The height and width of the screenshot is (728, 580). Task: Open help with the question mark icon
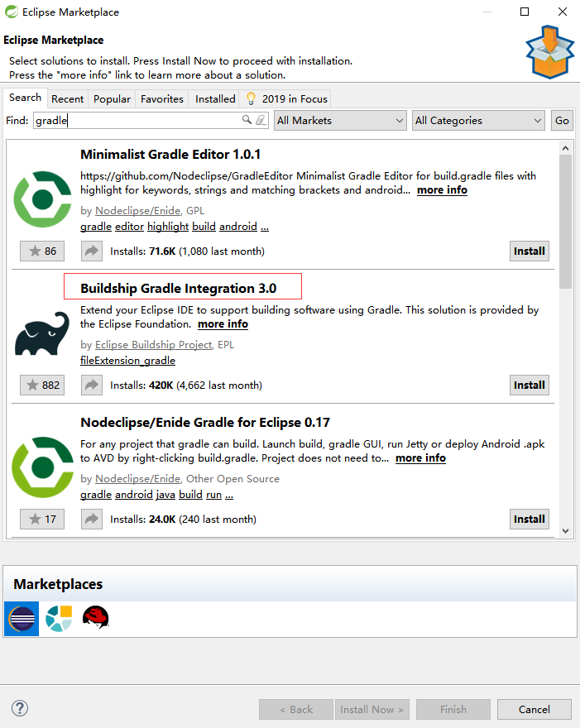tap(20, 708)
